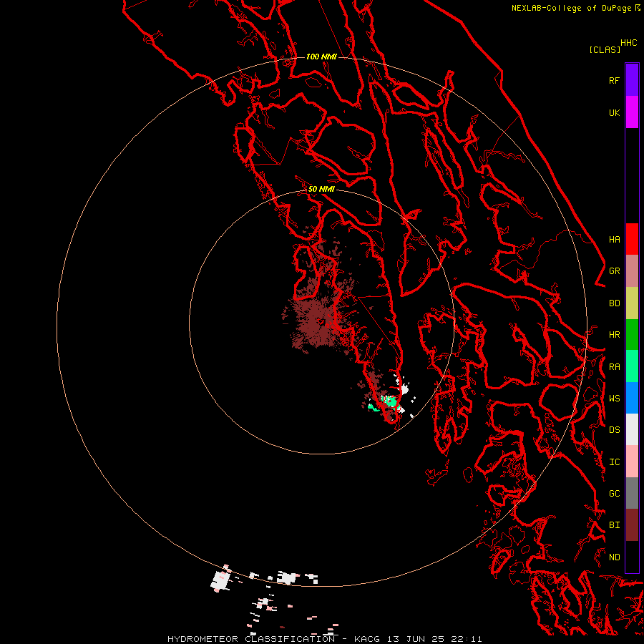Click the UK magenta legend swatch
Image resolution: width=644 pixels, height=644 pixels.
click(x=632, y=112)
